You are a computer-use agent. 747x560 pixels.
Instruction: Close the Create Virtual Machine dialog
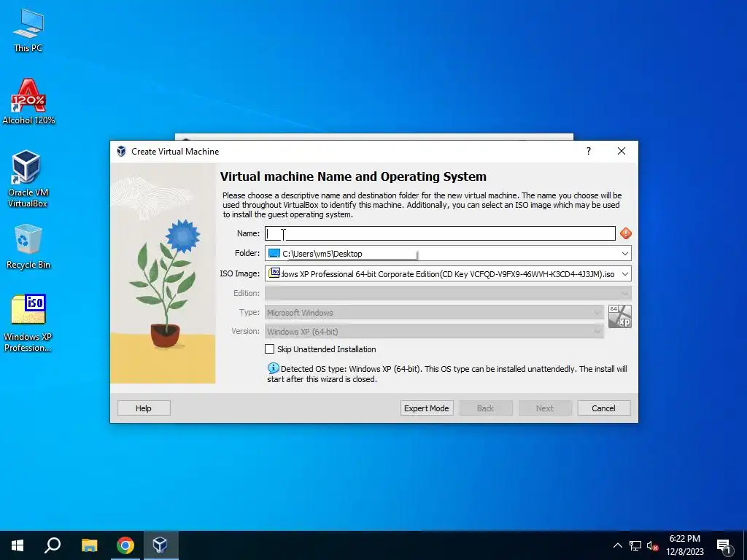point(622,151)
